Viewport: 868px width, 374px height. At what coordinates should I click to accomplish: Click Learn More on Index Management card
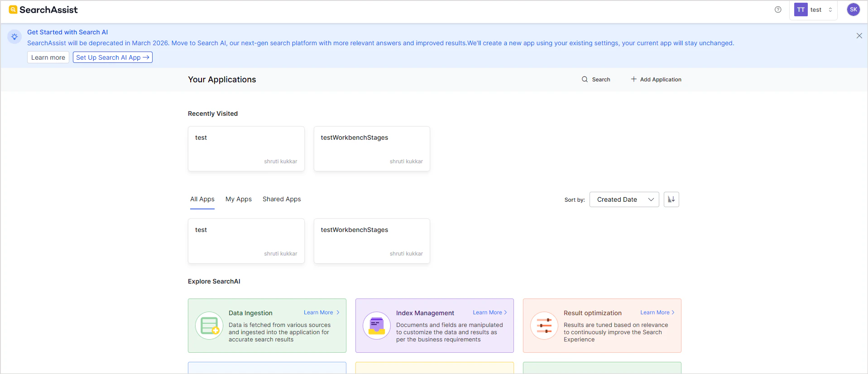click(490, 312)
